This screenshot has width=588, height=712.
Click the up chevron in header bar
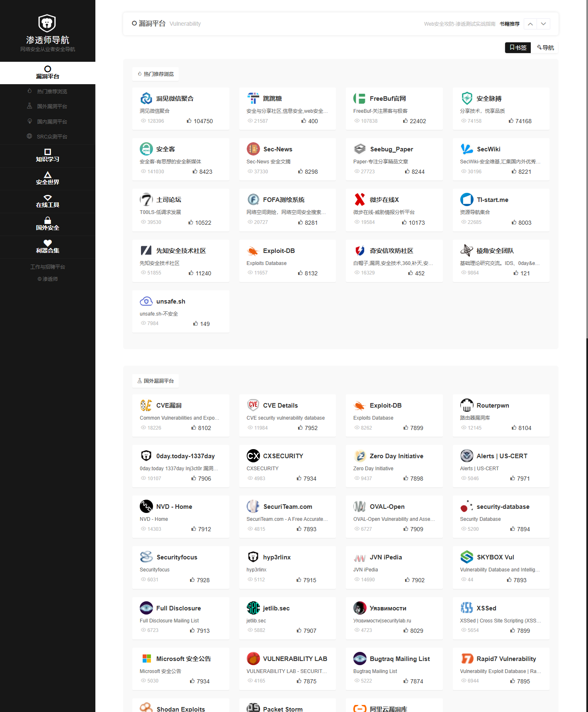(x=530, y=24)
